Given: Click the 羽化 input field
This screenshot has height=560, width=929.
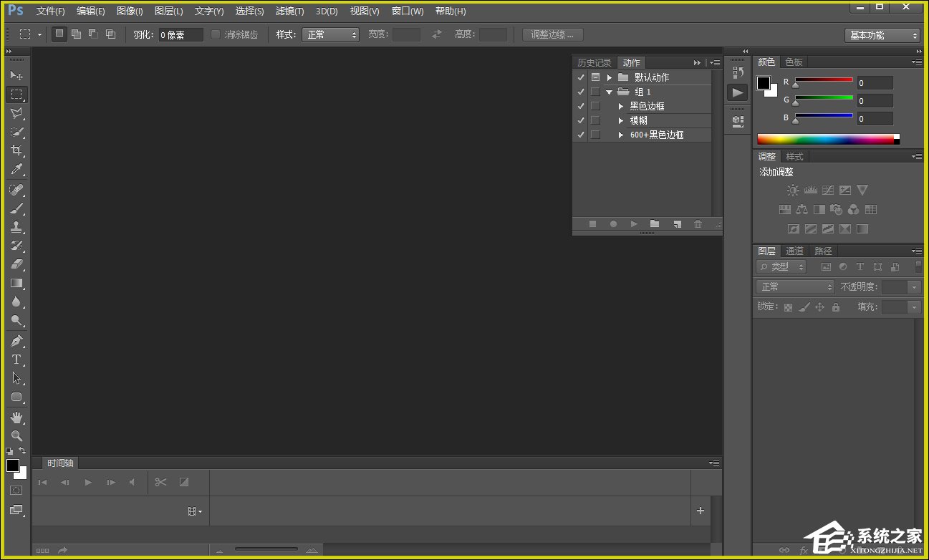Looking at the screenshot, I should [180, 34].
